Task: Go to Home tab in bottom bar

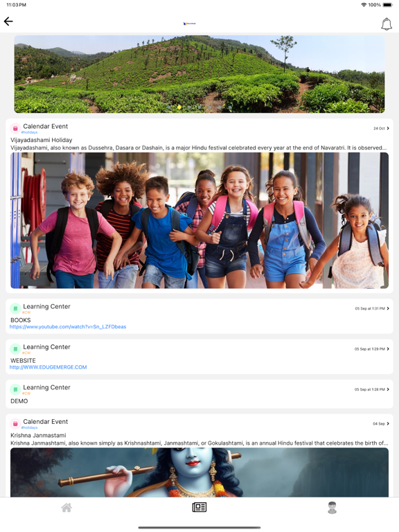Action: pyautogui.click(x=66, y=508)
